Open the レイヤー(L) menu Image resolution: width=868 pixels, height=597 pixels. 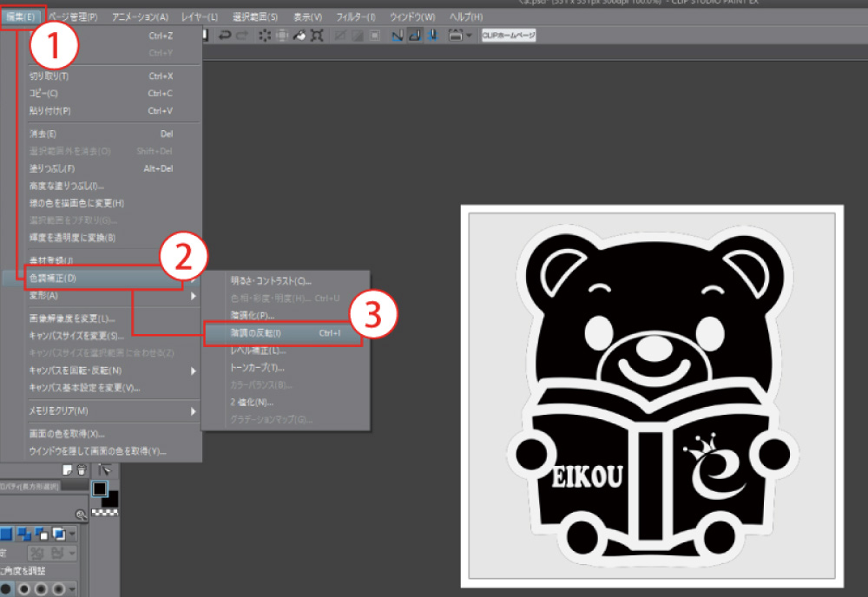click(x=200, y=17)
